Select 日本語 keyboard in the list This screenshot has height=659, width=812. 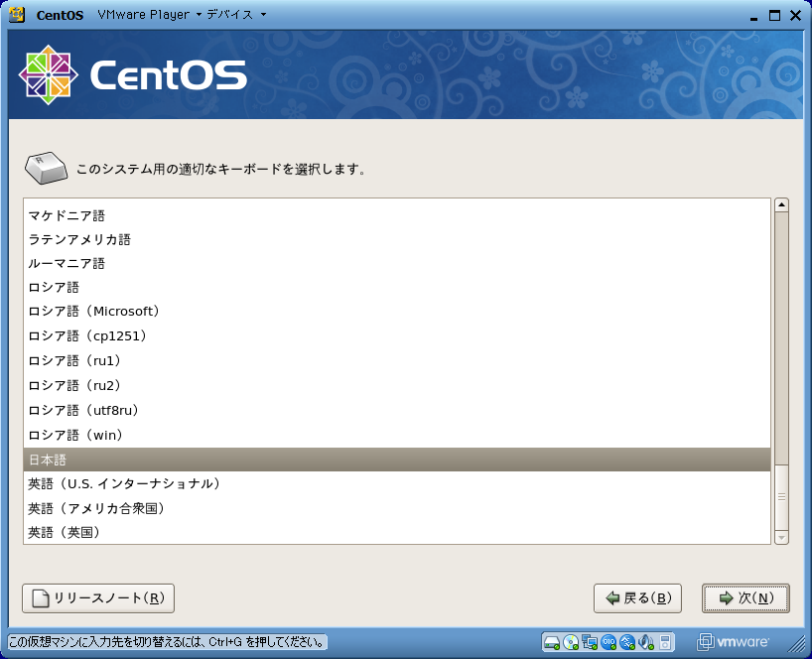tap(48, 460)
